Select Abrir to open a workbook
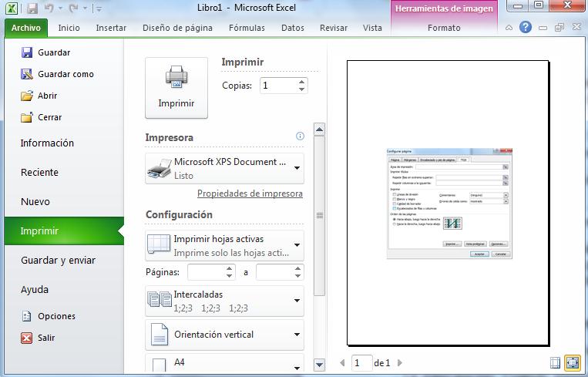588x377 pixels. [39, 96]
